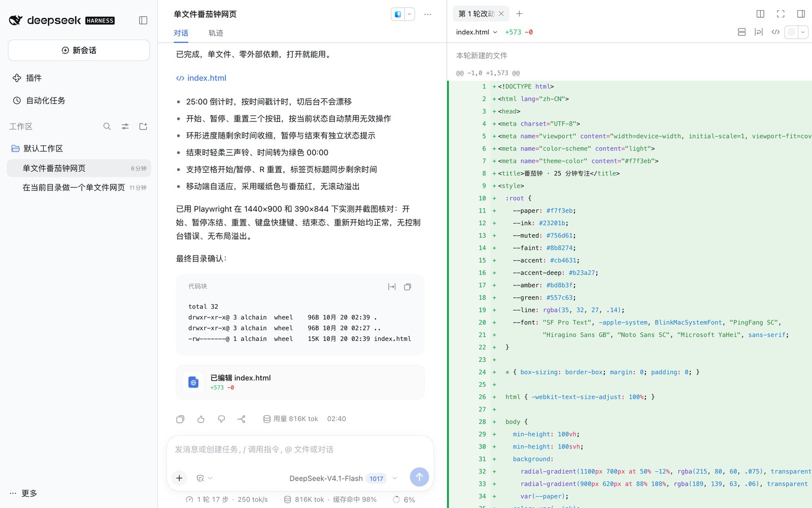Open index.html file selector dropdown
The image size is (812, 508).
pos(477,32)
